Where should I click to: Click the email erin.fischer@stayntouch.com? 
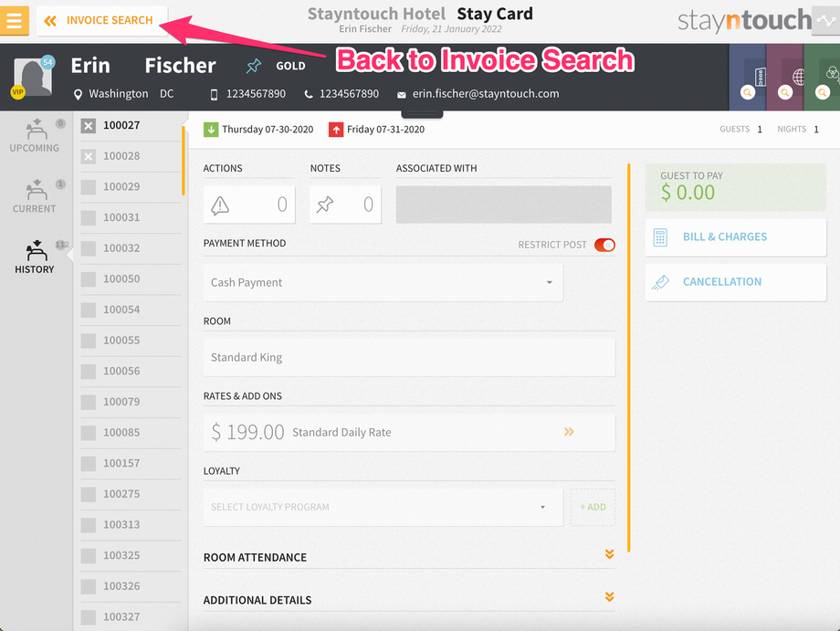pyautogui.click(x=486, y=94)
